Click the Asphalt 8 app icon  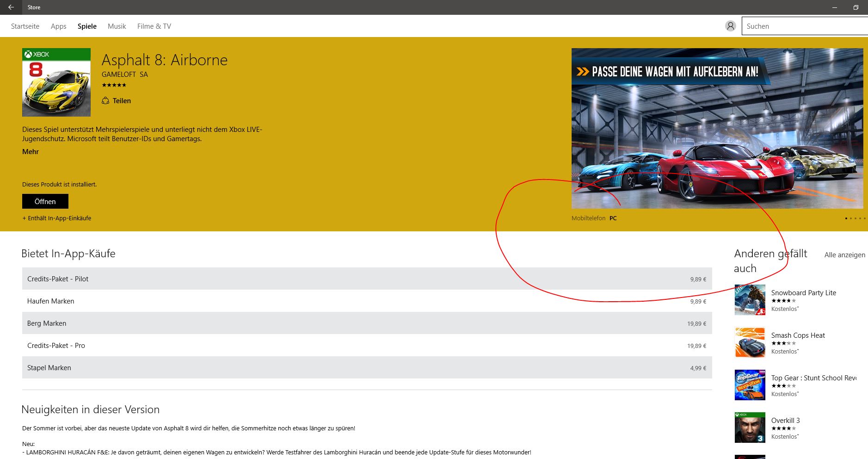click(x=56, y=82)
